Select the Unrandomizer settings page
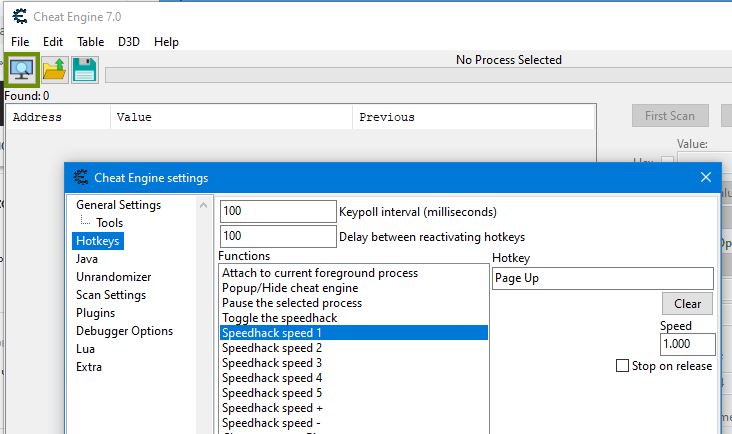The height and width of the screenshot is (434, 732). click(x=113, y=277)
